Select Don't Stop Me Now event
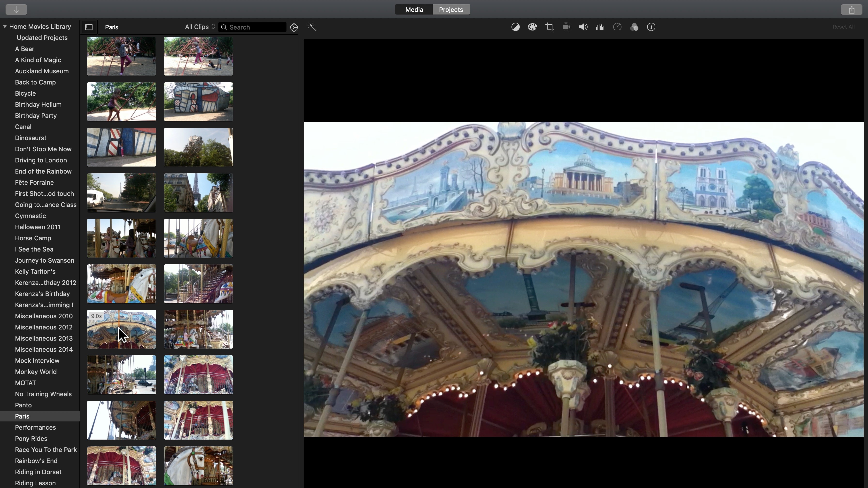 [x=43, y=149]
